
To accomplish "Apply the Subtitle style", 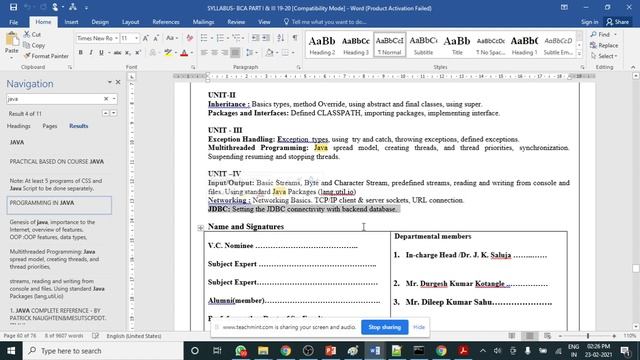I will coord(423,45).
